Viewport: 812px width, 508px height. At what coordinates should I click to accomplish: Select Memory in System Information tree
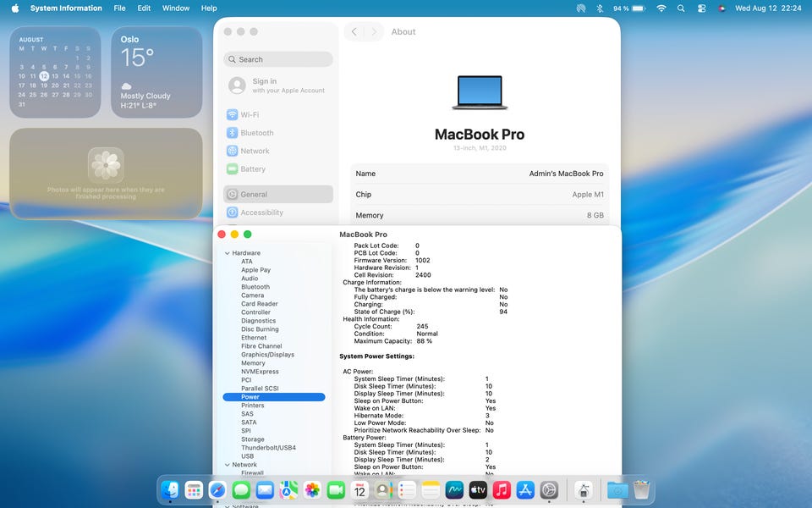click(x=253, y=363)
